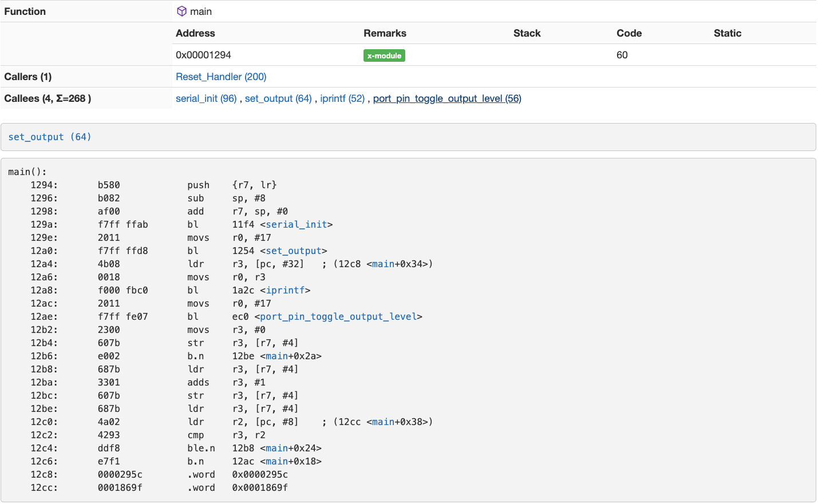Open port_pin_toggle_output_level on line 12ae
This screenshot has width=818, height=504.
338,316
